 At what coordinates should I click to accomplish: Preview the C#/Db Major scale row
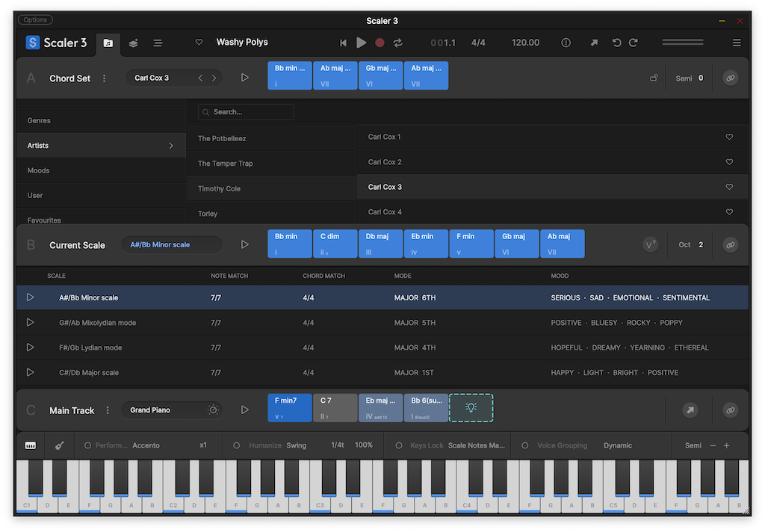pyautogui.click(x=30, y=372)
